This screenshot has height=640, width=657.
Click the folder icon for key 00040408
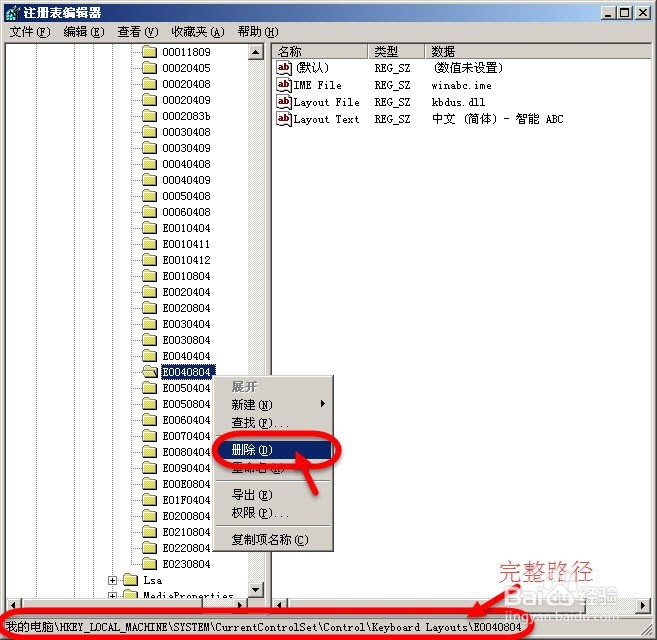[x=149, y=164]
